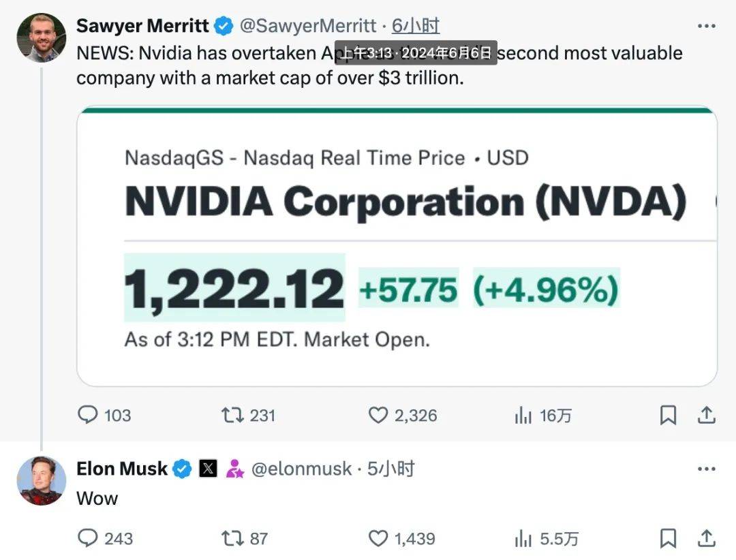Image resolution: width=736 pixels, height=560 pixels.
Task: Reply to Elon Musk's Wow comment
Action: pyautogui.click(x=88, y=539)
